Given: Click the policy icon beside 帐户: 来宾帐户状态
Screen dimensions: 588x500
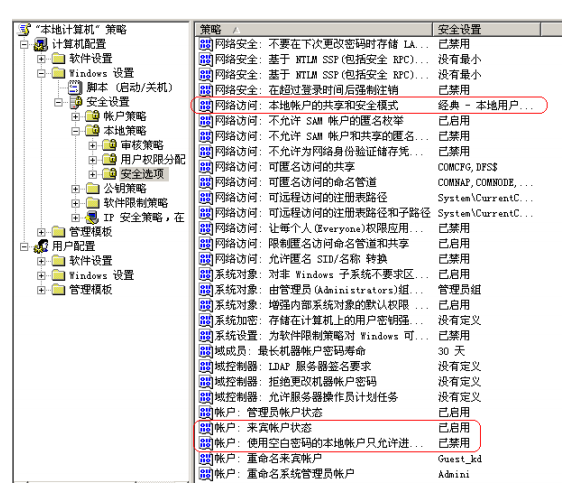Looking at the screenshot, I should pos(205,428).
